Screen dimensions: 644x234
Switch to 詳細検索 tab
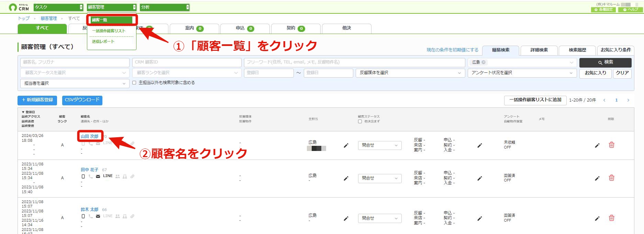click(539, 50)
